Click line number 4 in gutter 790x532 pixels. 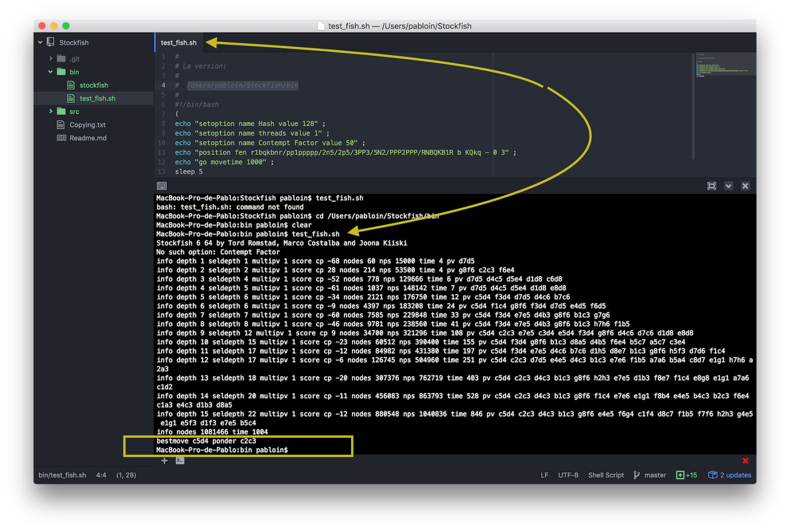pyautogui.click(x=163, y=85)
